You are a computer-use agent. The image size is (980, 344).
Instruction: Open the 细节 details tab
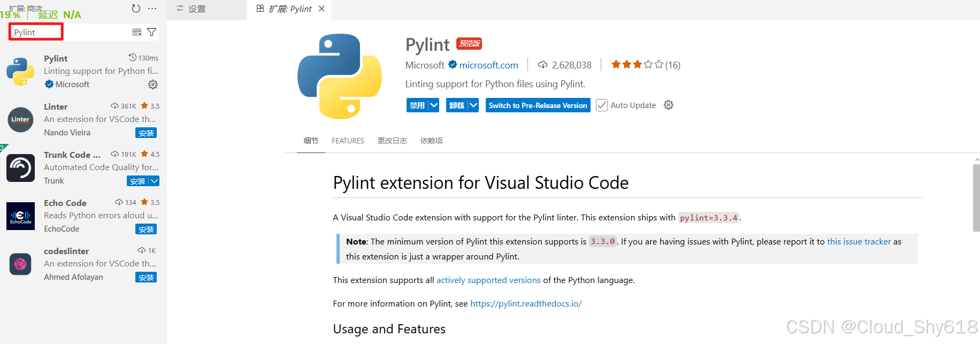[x=311, y=141]
